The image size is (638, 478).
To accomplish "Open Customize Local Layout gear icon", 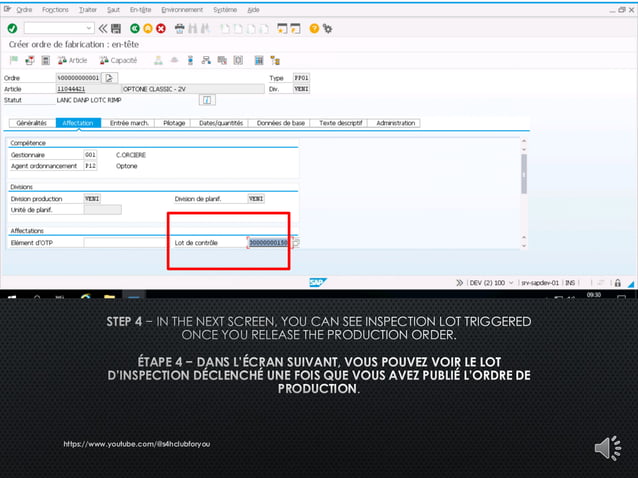I will [x=327, y=28].
